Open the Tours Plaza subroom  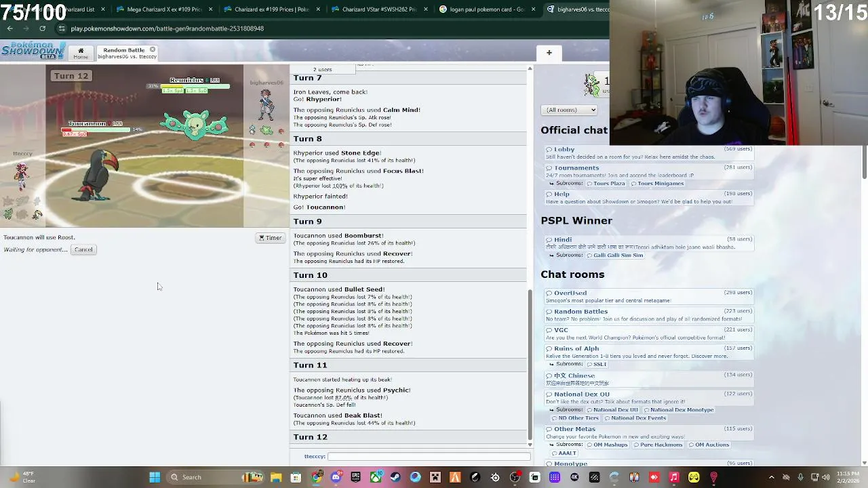[x=608, y=184]
